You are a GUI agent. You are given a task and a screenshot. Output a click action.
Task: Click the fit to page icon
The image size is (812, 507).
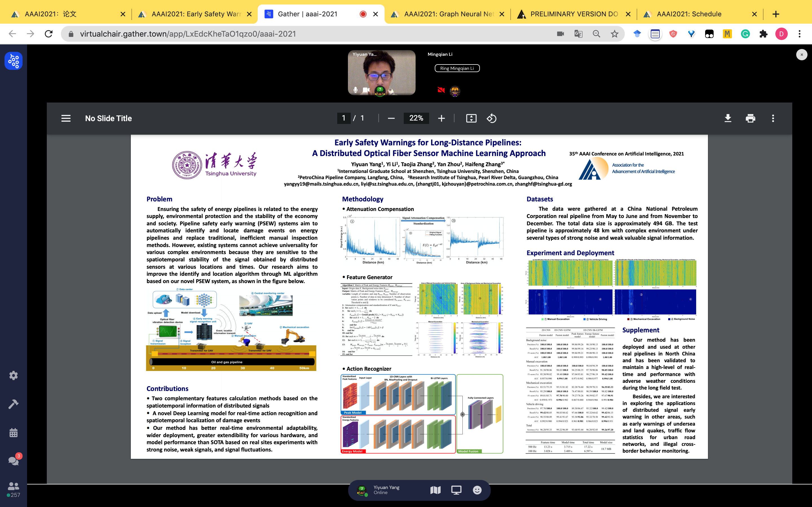click(471, 118)
